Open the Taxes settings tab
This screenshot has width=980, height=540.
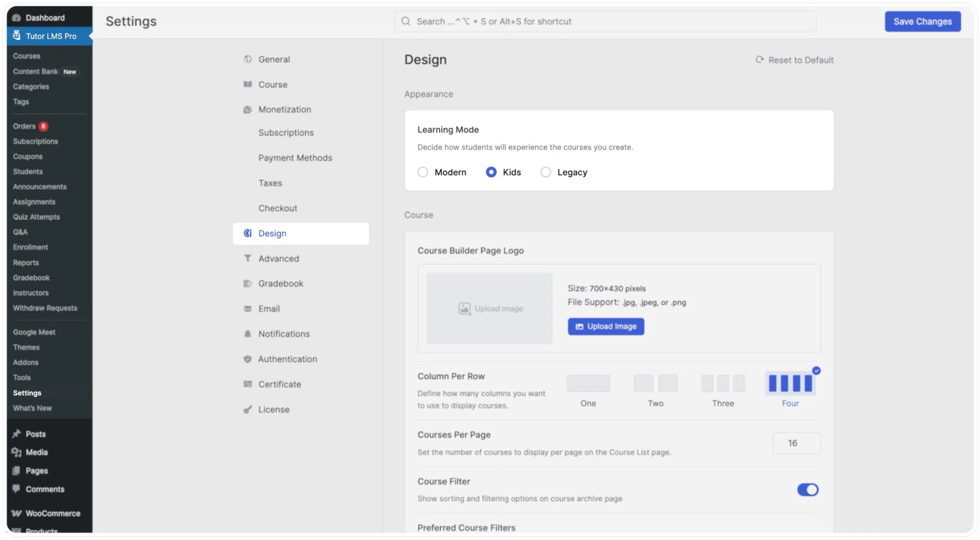tap(270, 183)
